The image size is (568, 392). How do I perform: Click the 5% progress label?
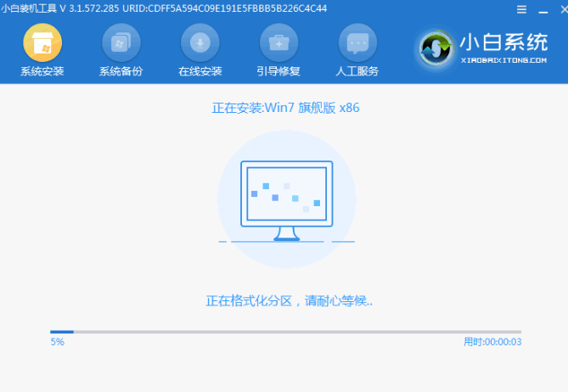(57, 342)
